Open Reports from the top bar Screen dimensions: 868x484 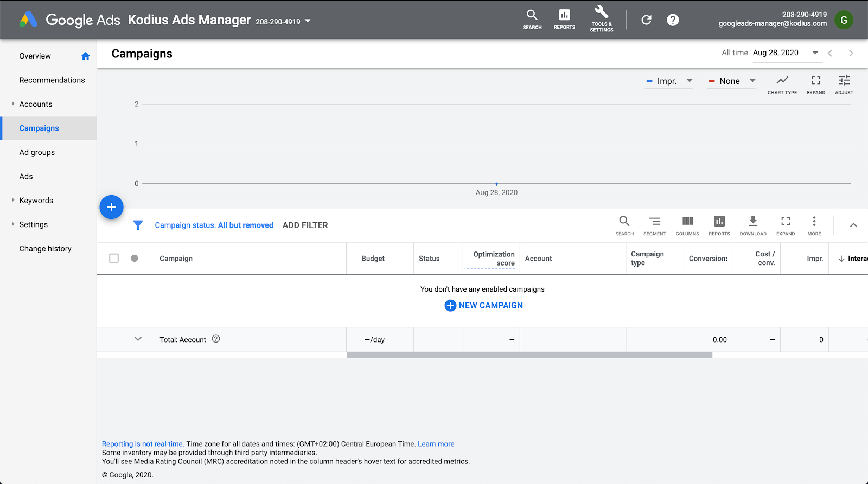tap(564, 20)
